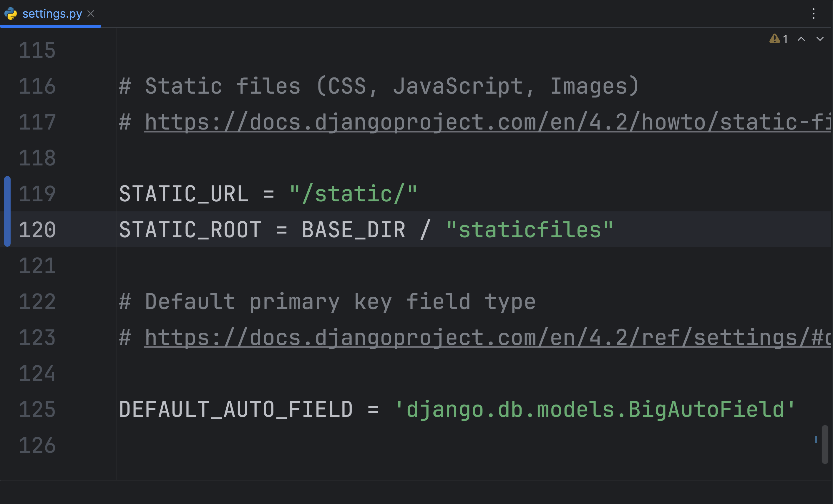Go to next highlighted problem arrow

click(x=820, y=39)
